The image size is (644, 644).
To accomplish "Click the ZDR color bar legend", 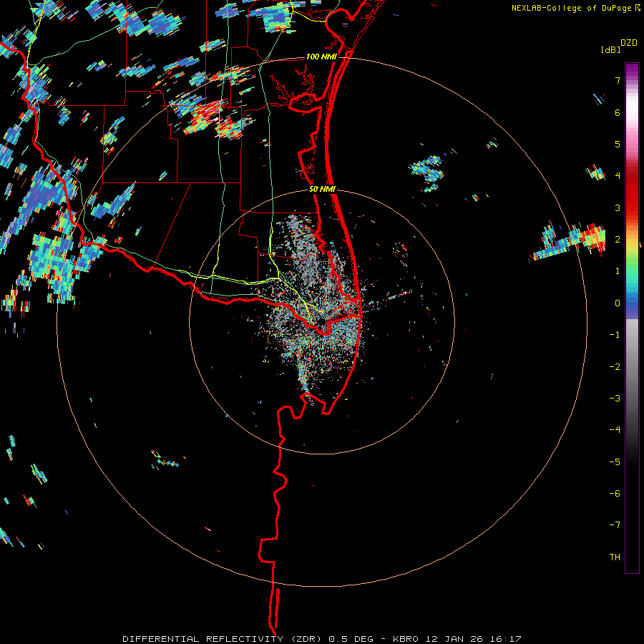I will (x=632, y=318).
